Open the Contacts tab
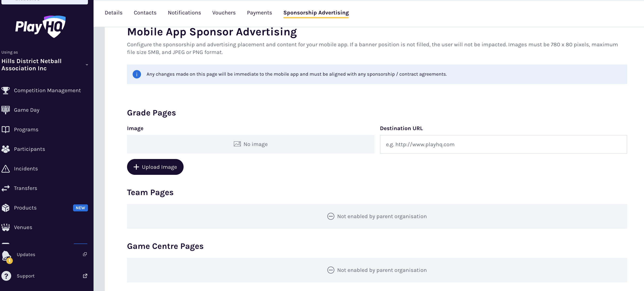The width and height of the screenshot is (644, 291). (x=145, y=13)
